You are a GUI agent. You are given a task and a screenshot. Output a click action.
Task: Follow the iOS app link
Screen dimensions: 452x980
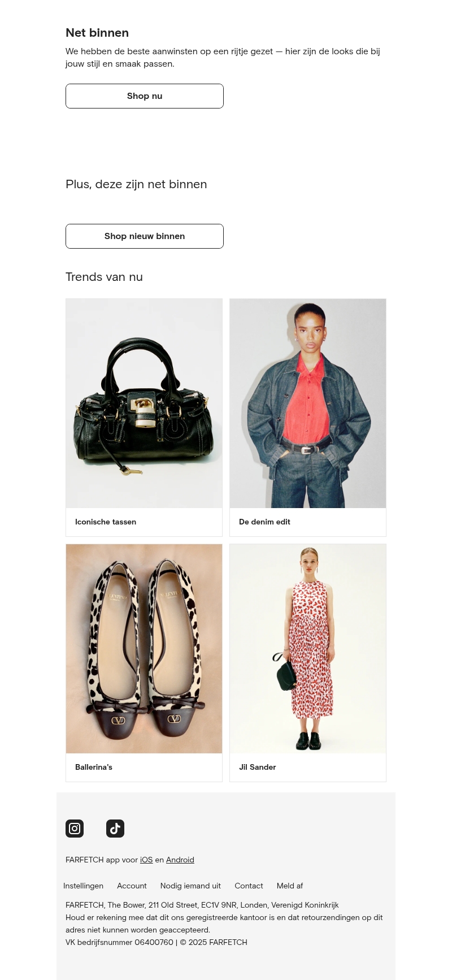point(146,860)
